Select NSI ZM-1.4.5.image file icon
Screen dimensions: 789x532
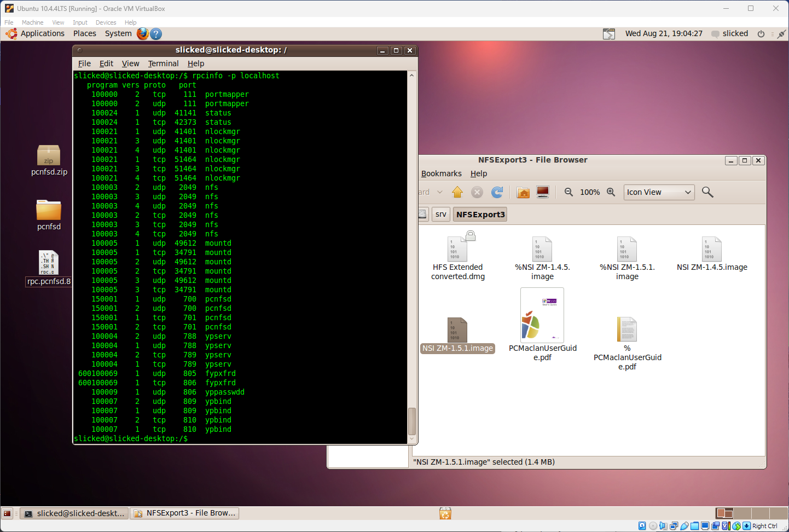tap(712, 249)
